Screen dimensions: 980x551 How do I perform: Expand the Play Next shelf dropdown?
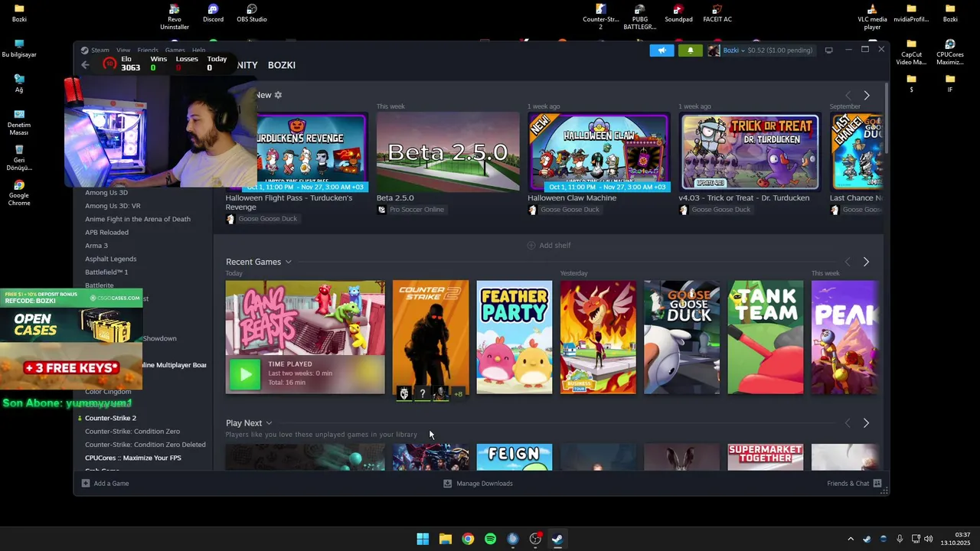click(269, 423)
